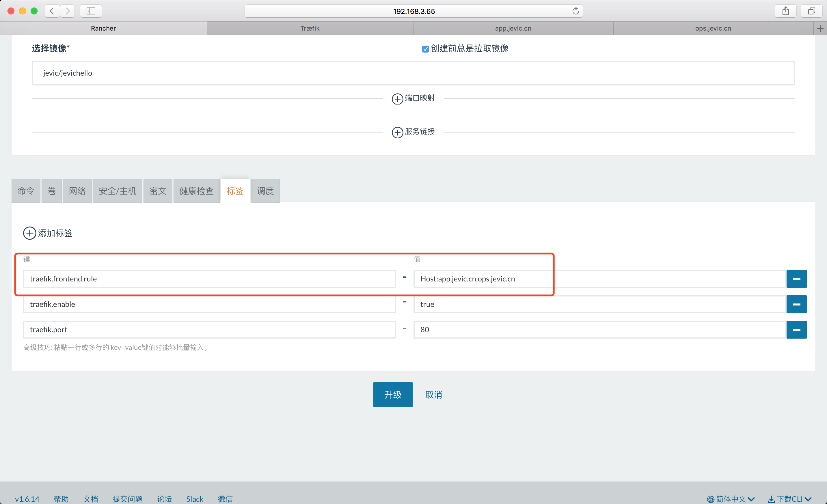Open a new browser tab
This screenshot has height=504, width=827.
click(x=820, y=29)
